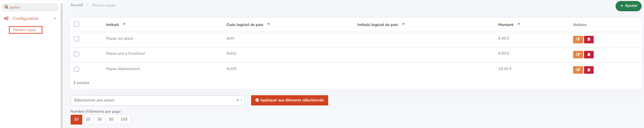Click the Ajouter button

point(628,6)
